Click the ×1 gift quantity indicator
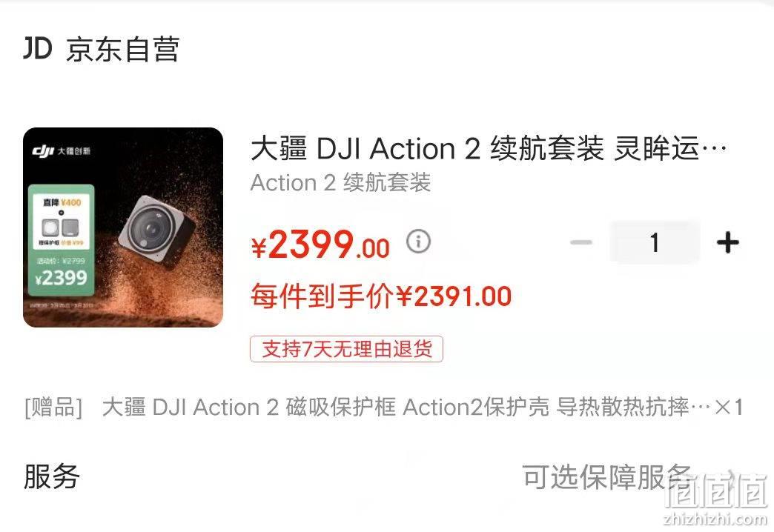The image size is (774, 532). point(729,408)
